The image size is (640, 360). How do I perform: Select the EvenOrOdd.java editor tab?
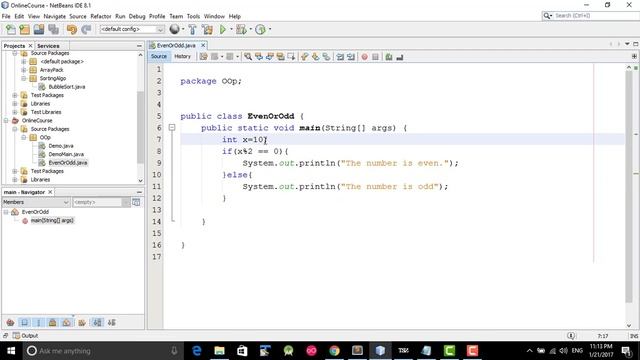[x=176, y=45]
